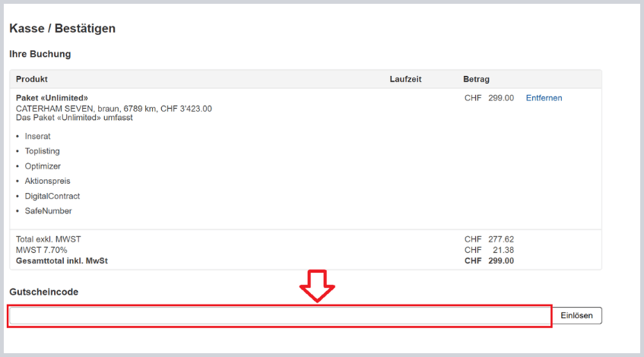Click the Toplisting list item
This screenshot has width=644, height=357.
click(x=42, y=151)
